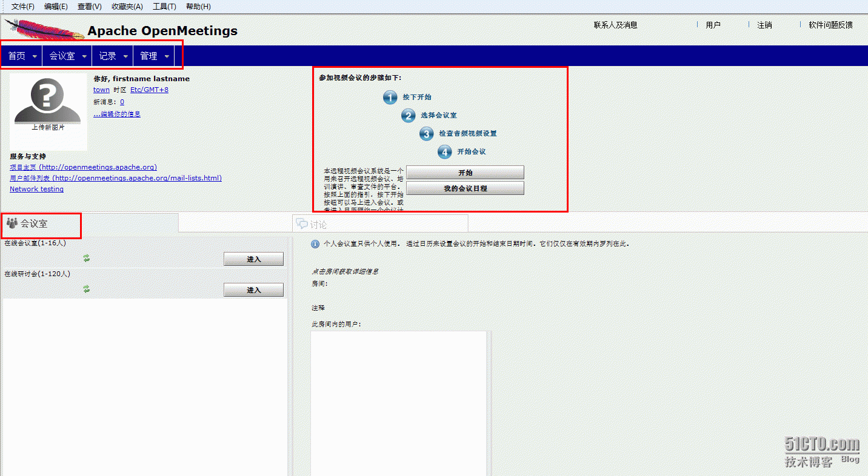Open the new messages count link 0
This screenshot has width=868, height=476.
point(122,102)
